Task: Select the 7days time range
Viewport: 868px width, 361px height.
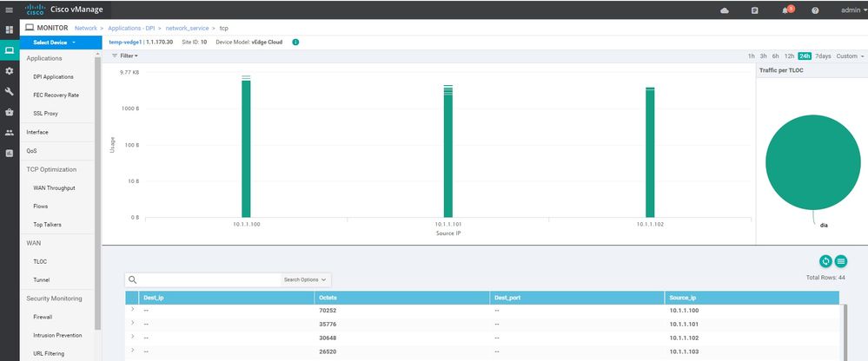Action: pyautogui.click(x=823, y=56)
